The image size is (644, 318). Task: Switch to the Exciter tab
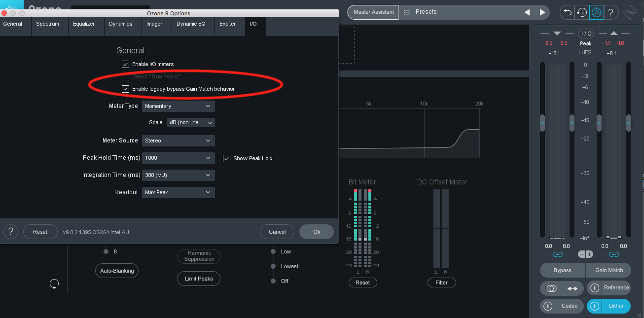[x=229, y=27]
